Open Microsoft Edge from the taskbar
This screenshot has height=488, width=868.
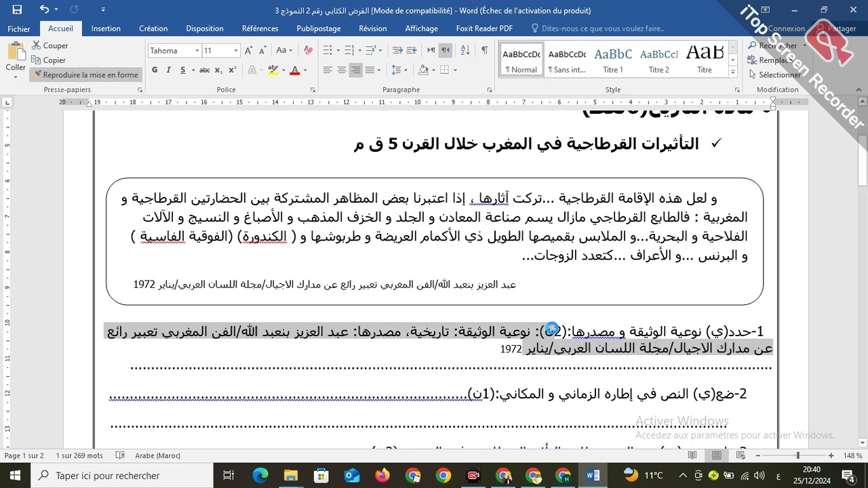[260, 476]
